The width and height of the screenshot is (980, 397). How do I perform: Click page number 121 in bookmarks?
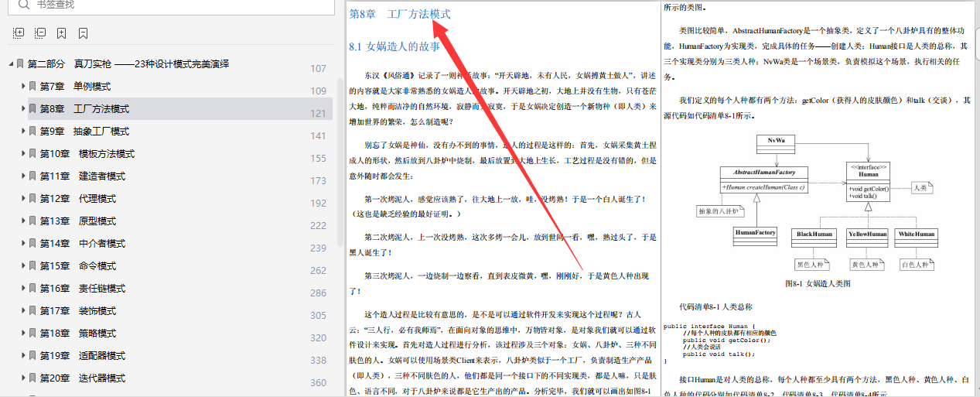pos(319,113)
